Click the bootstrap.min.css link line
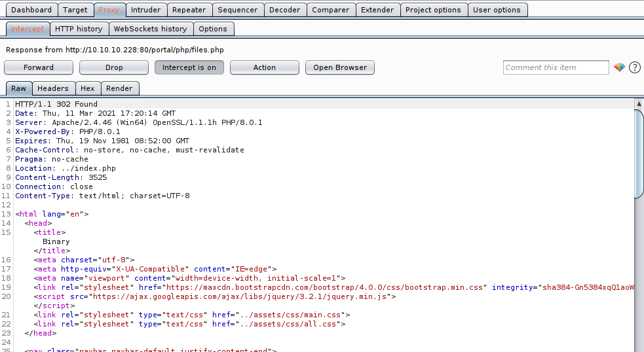This screenshot has width=644, height=352. click(x=334, y=287)
